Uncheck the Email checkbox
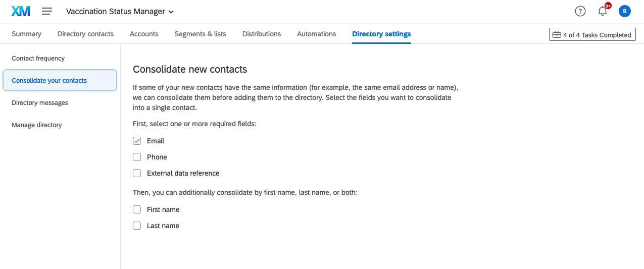Screen dimensions: 644x269 pos(137,141)
